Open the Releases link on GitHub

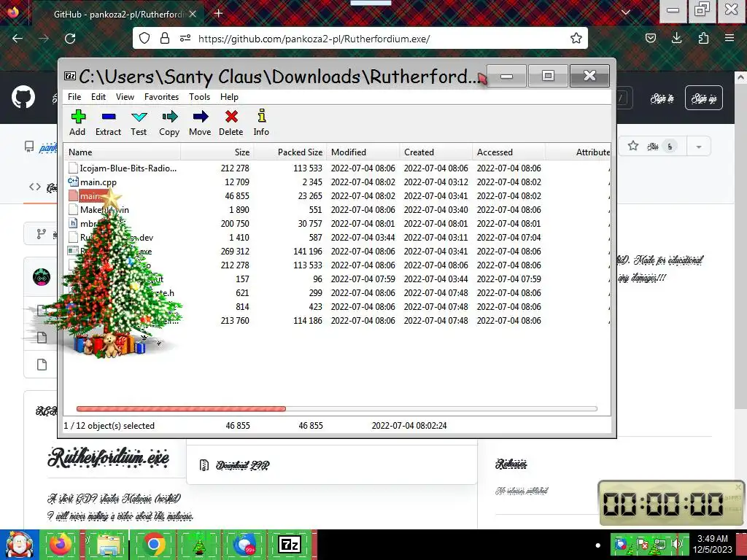[511, 463]
